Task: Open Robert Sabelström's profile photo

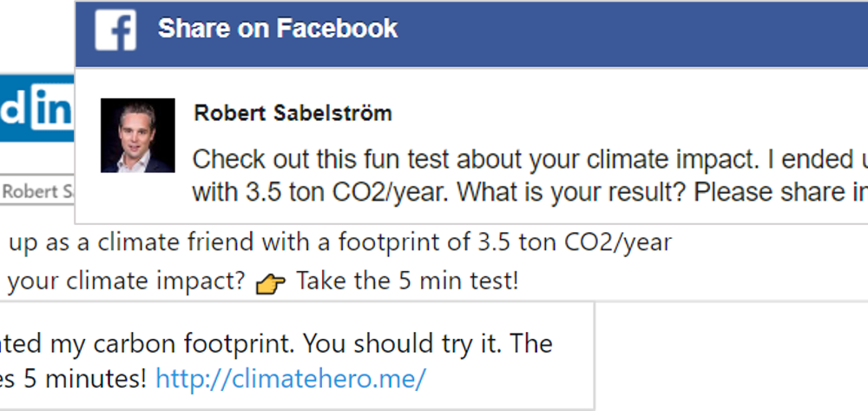Action: (138, 136)
